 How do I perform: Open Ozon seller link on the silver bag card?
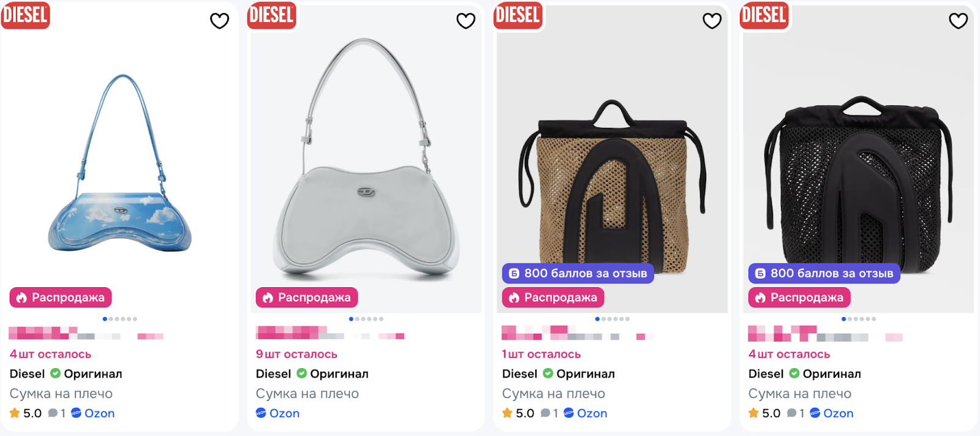coord(278,413)
